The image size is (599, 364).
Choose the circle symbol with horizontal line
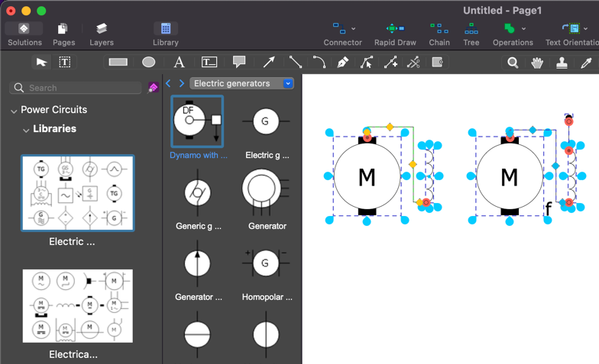click(197, 334)
